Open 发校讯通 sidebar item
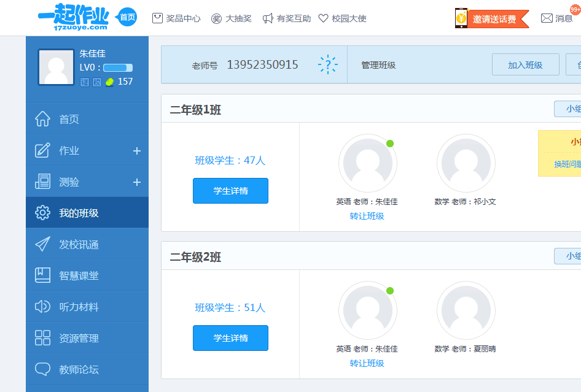This screenshot has width=581, height=392. 87,244
